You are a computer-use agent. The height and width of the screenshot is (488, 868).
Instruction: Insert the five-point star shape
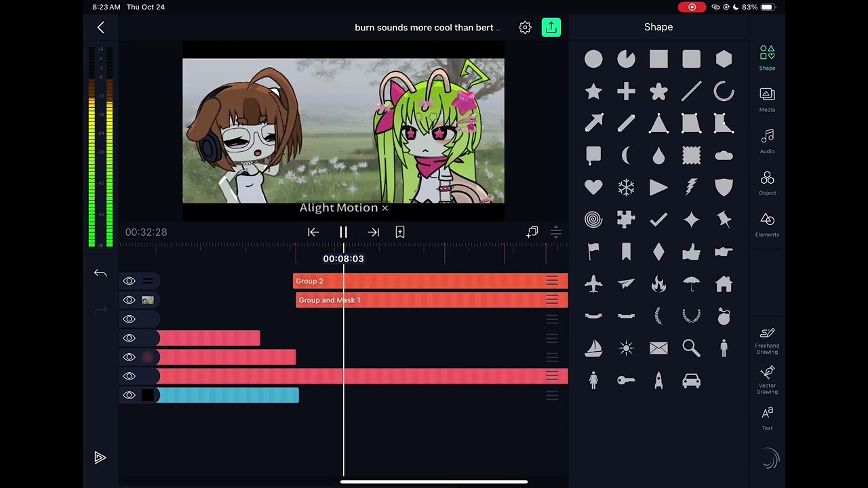593,91
